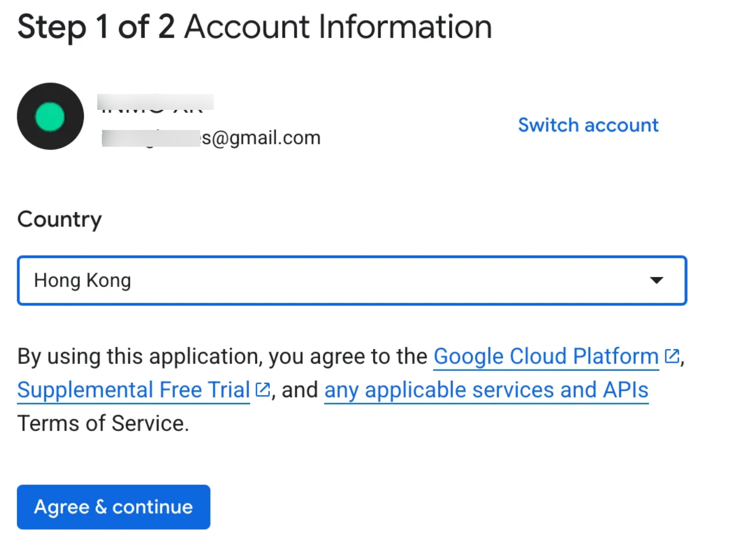Open any applicable services and APIs link

[x=486, y=390]
